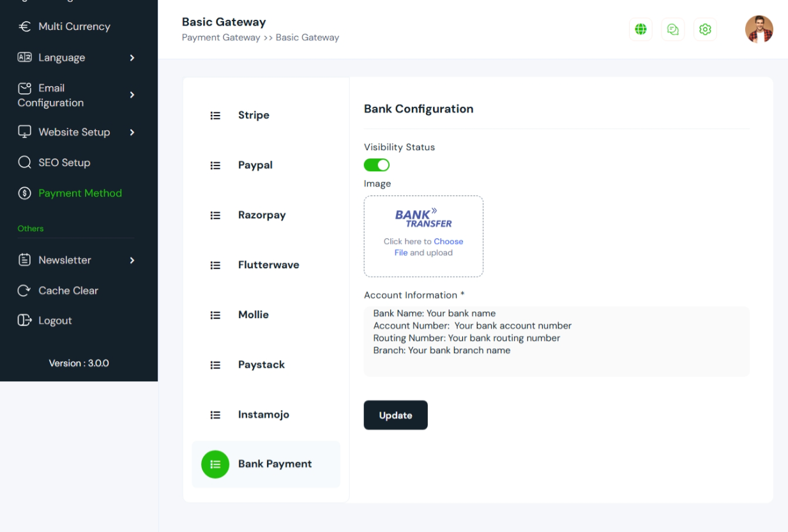
Task: Click the list icon beside Flutterwave
Action: click(215, 265)
